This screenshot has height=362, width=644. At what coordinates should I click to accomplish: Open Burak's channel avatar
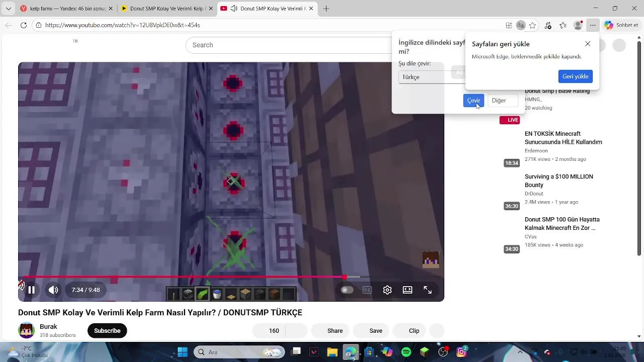pos(27,330)
